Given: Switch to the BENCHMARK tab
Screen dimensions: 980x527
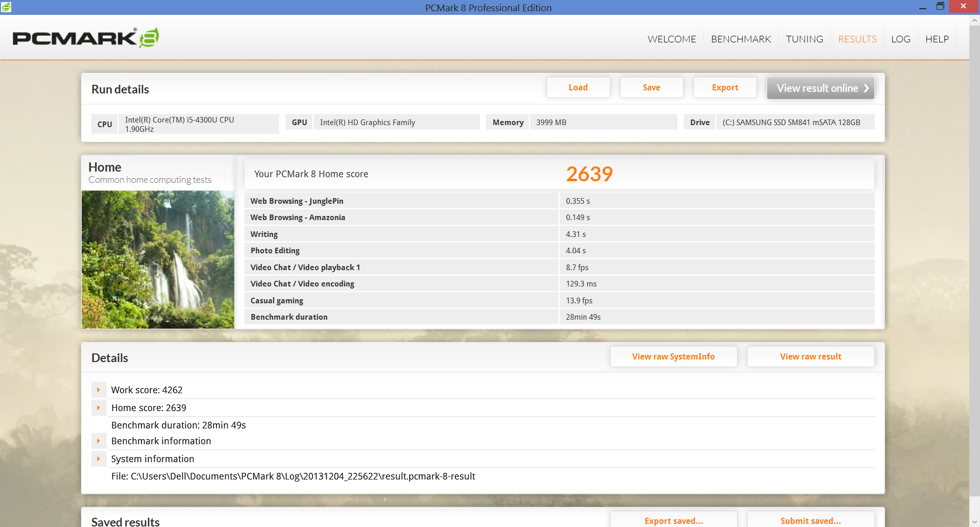Looking at the screenshot, I should pyautogui.click(x=741, y=39).
